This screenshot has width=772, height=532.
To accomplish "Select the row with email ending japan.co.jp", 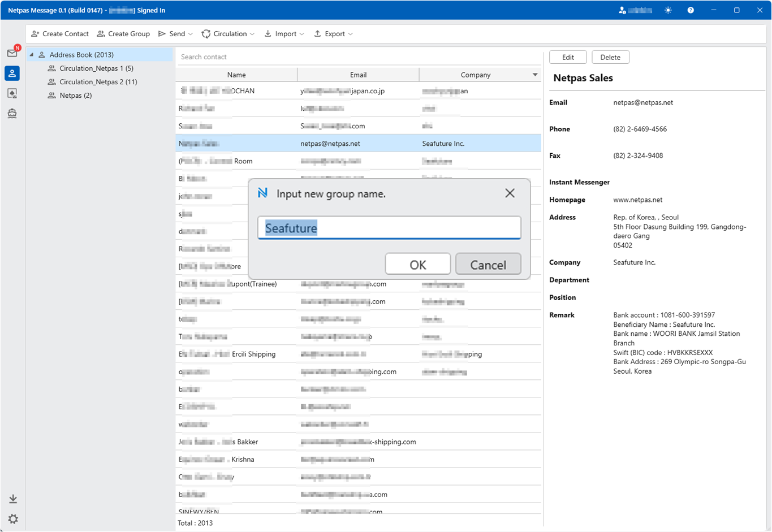I will (x=359, y=91).
